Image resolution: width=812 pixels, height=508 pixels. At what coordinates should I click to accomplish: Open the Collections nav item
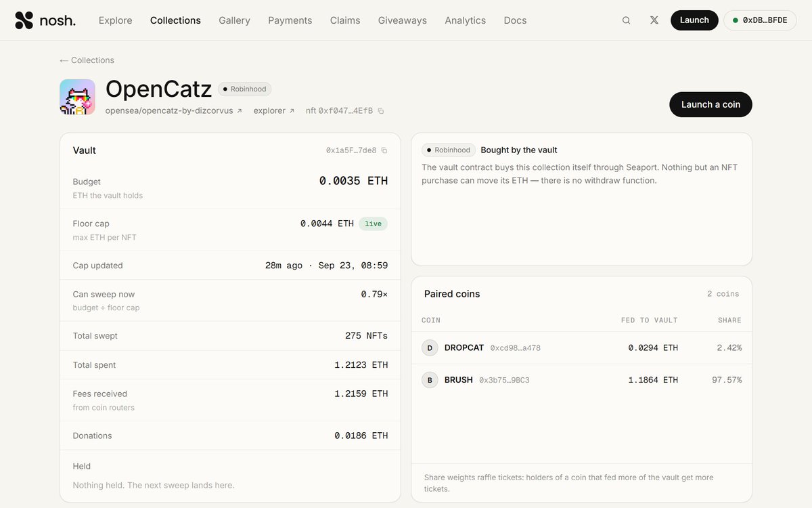tap(175, 20)
